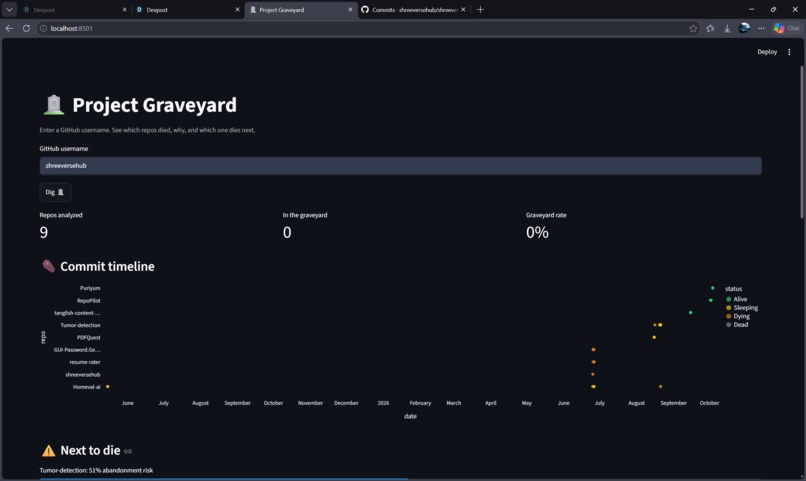Image resolution: width=806 pixels, height=481 pixels.
Task: Click the PDFQuest yellow commit dot
Action: 654,337
